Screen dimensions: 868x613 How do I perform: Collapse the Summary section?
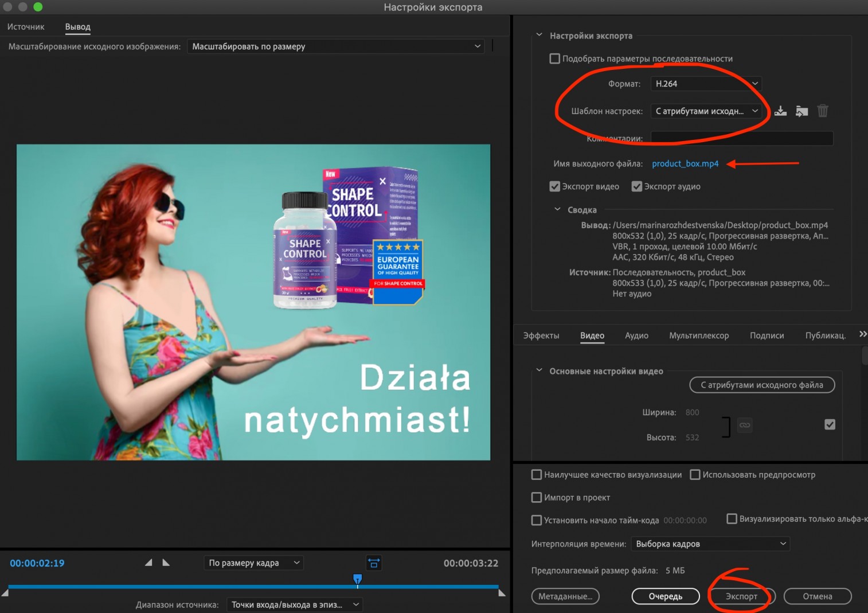(x=557, y=209)
